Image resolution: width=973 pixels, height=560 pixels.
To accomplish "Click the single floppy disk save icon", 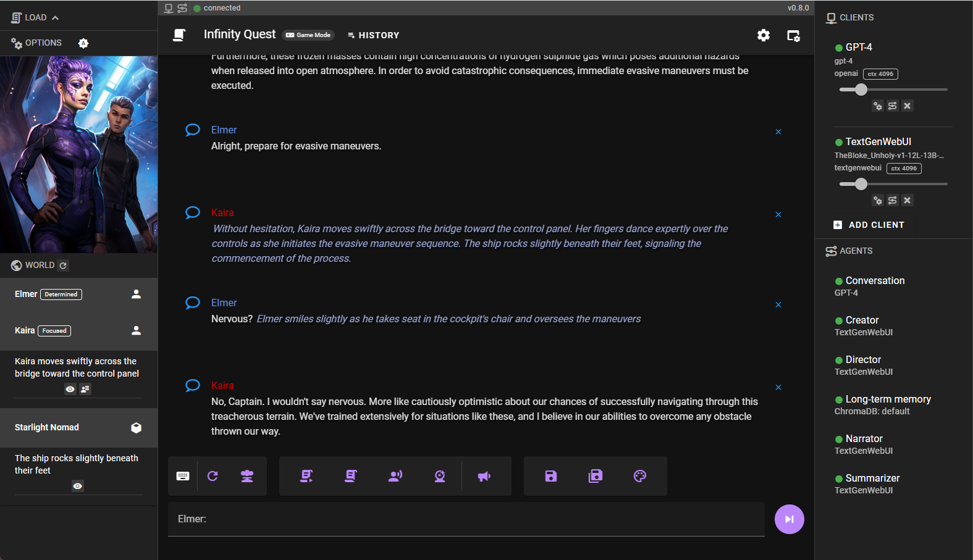I will pyautogui.click(x=551, y=476).
